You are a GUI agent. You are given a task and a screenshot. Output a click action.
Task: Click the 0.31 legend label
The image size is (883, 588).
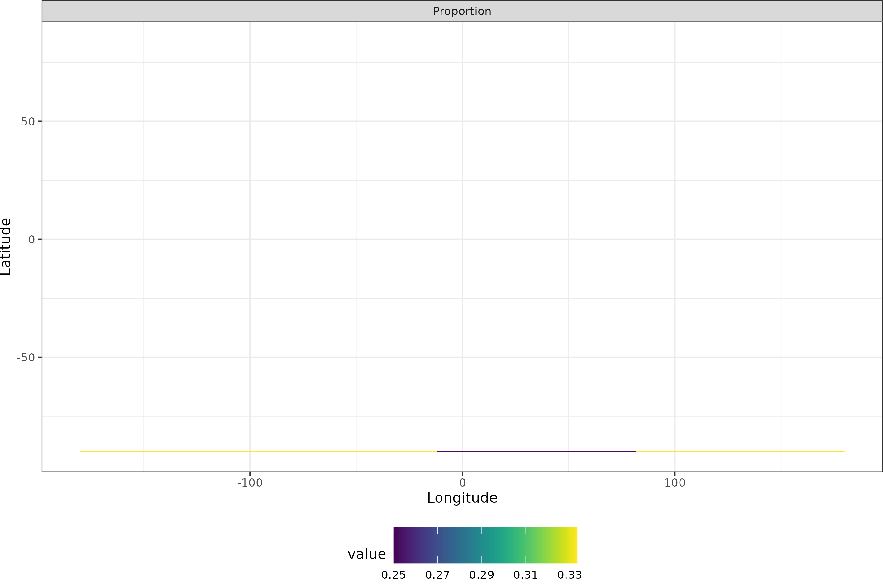pyautogui.click(x=525, y=575)
